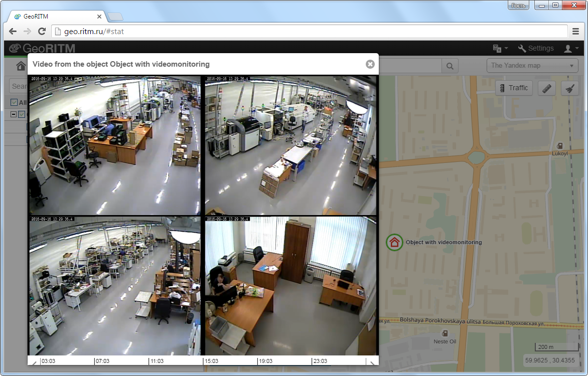Click the map search magnifier button
Screen dimensions: 588x376
click(450, 66)
